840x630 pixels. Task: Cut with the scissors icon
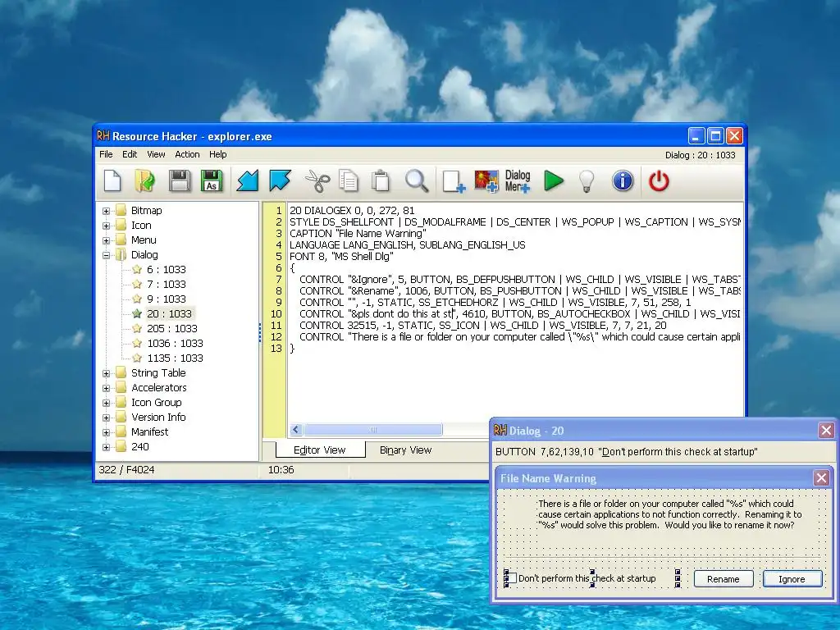coord(317,180)
